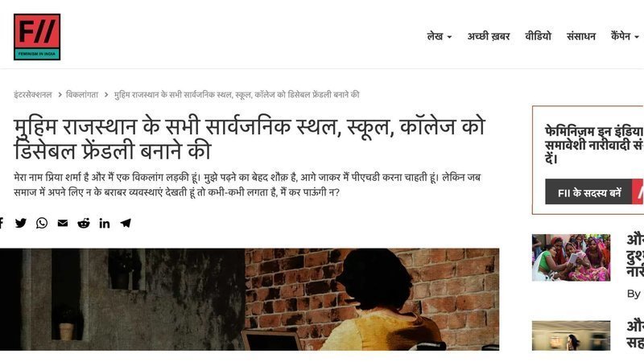
Task: Go to विकलांगता breadcrumb link
Action: tap(82, 95)
